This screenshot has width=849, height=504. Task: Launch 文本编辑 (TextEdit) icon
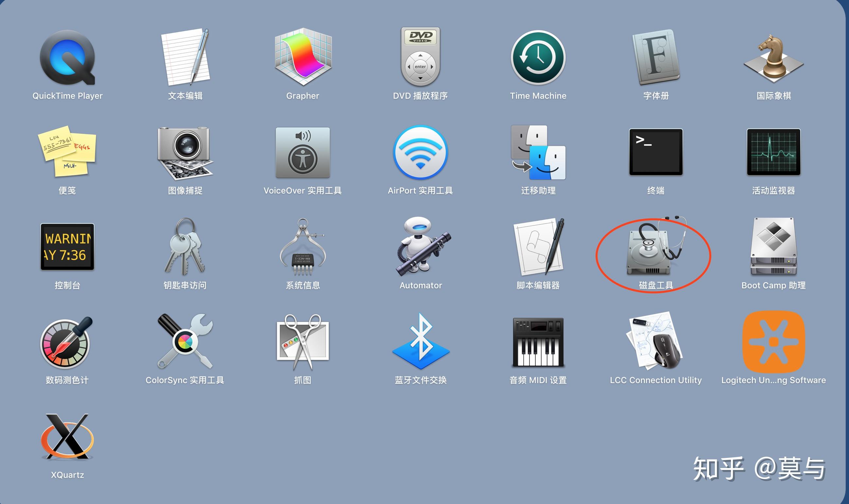coord(185,57)
